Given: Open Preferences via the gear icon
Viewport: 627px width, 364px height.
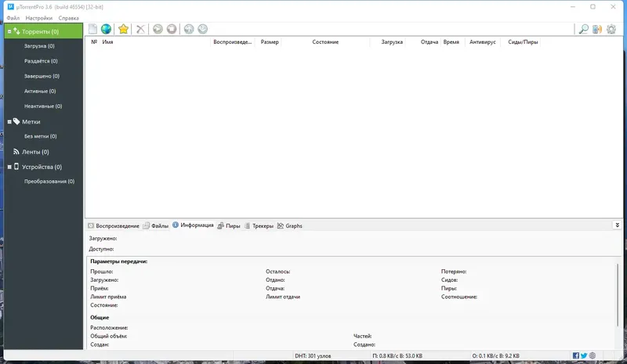Looking at the screenshot, I should (x=611, y=29).
